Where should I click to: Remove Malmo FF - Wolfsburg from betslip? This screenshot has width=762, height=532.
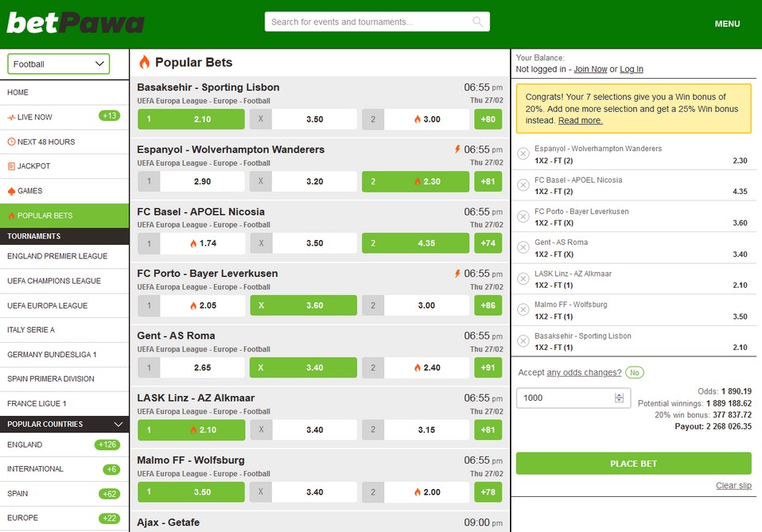(x=523, y=309)
